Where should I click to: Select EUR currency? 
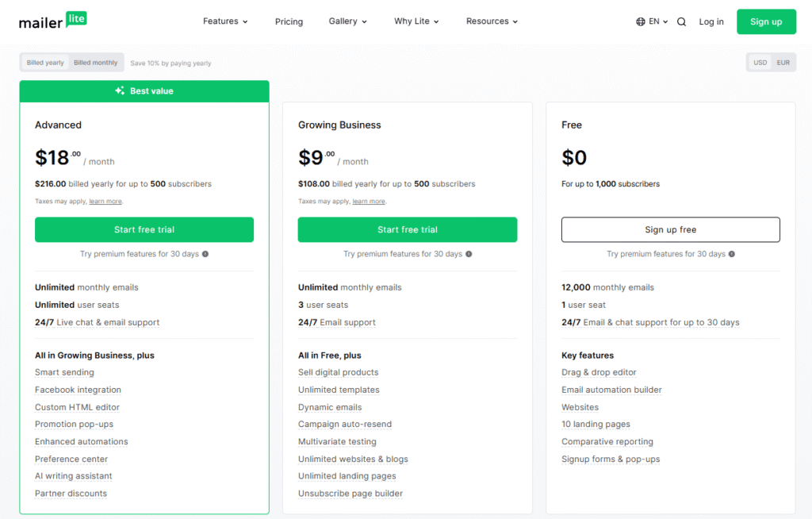point(783,63)
